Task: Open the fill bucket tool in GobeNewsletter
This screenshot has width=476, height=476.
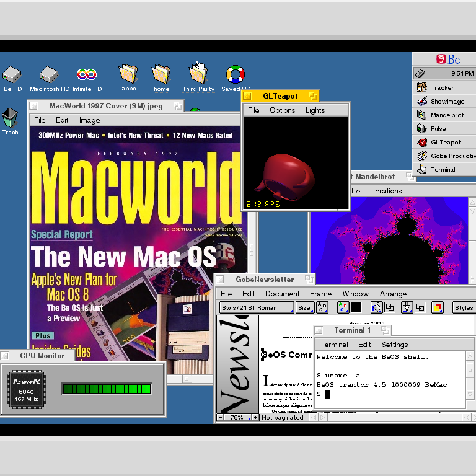Action: [377, 307]
